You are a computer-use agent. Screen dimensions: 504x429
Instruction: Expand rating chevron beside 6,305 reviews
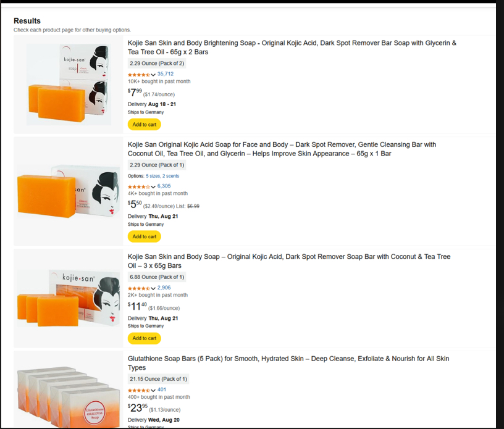pyautogui.click(x=153, y=187)
